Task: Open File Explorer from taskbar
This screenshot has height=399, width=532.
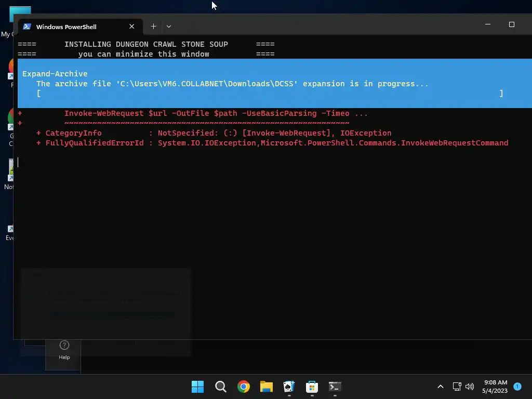Action: (x=267, y=387)
